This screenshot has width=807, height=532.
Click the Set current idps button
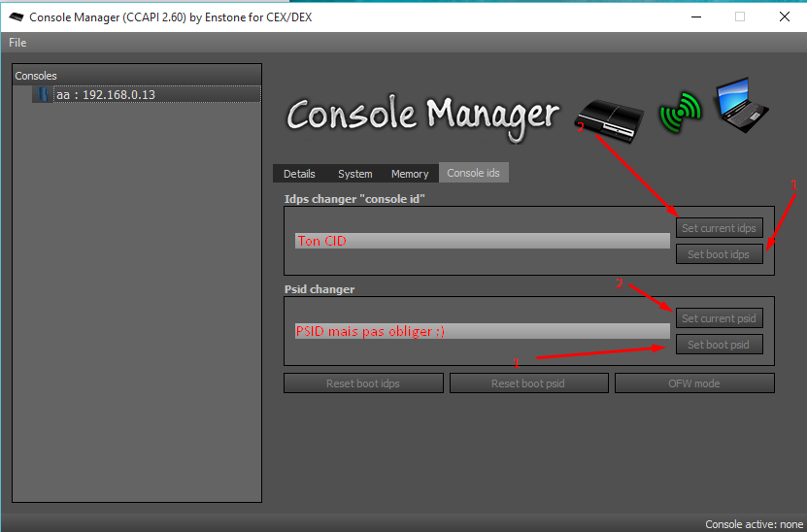coord(719,228)
